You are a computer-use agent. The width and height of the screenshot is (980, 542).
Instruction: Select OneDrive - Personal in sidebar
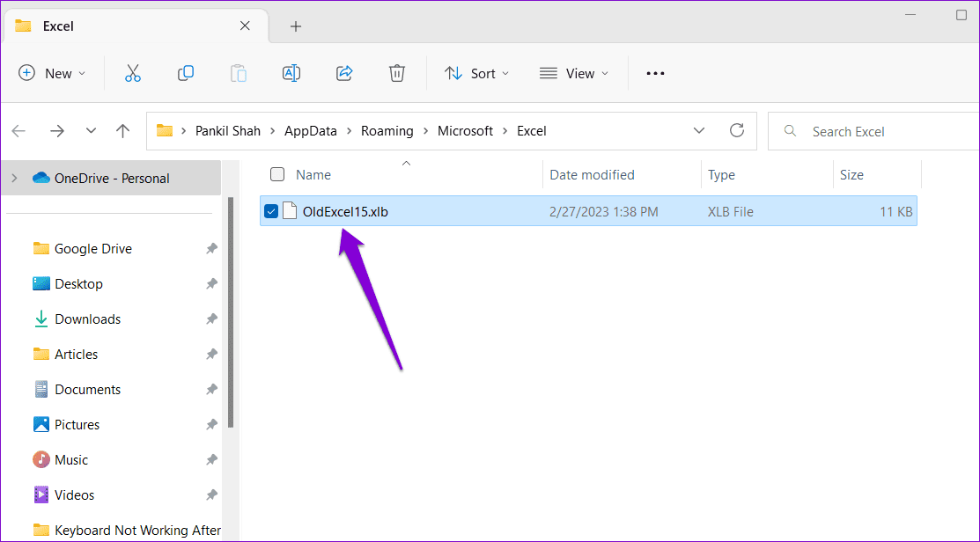(111, 178)
